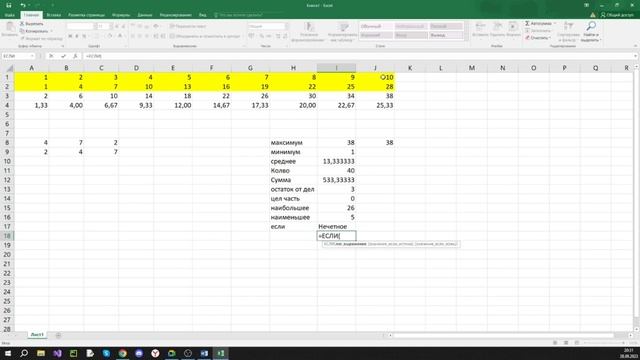Switch to Page Break Preview in status bar

pyautogui.click(x=576, y=343)
